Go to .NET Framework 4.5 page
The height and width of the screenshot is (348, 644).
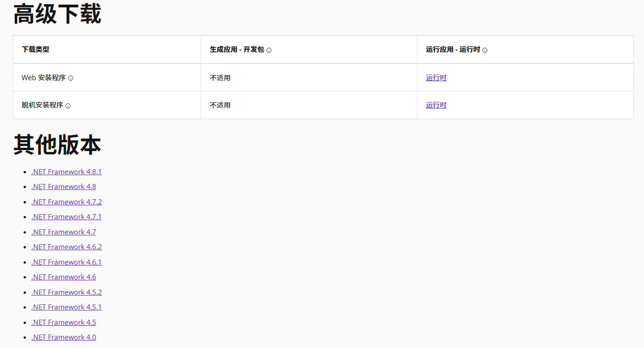[63, 322]
